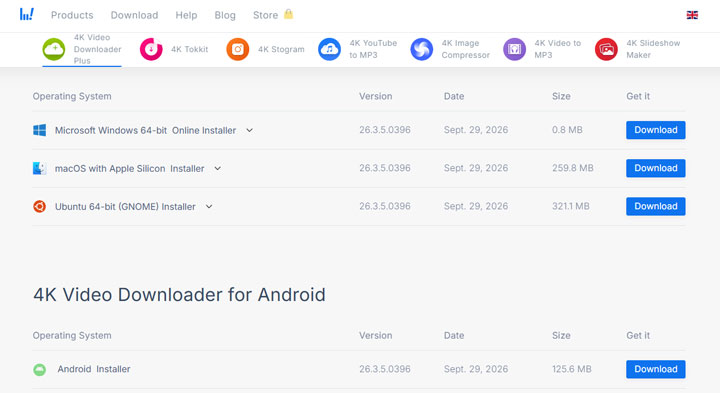The width and height of the screenshot is (720, 393).
Task: Expand macOS with Apple Silicon installer chevron
Action: (218, 168)
